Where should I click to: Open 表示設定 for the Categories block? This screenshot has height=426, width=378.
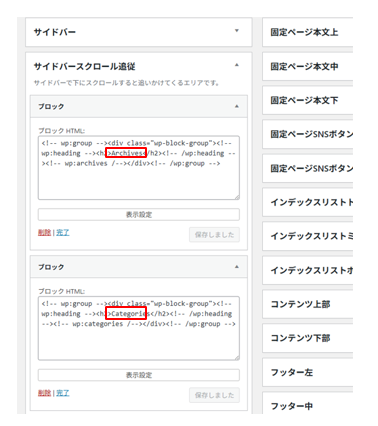(x=139, y=375)
